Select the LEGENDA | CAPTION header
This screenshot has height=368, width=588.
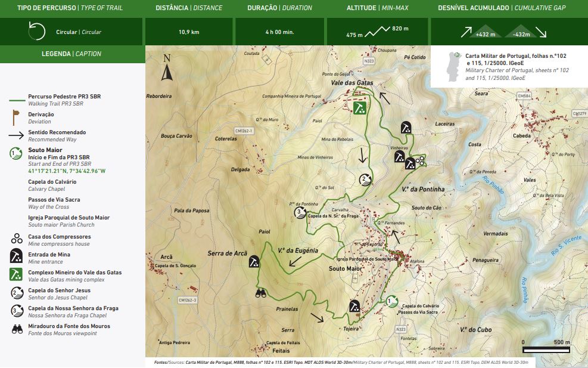tap(71, 54)
